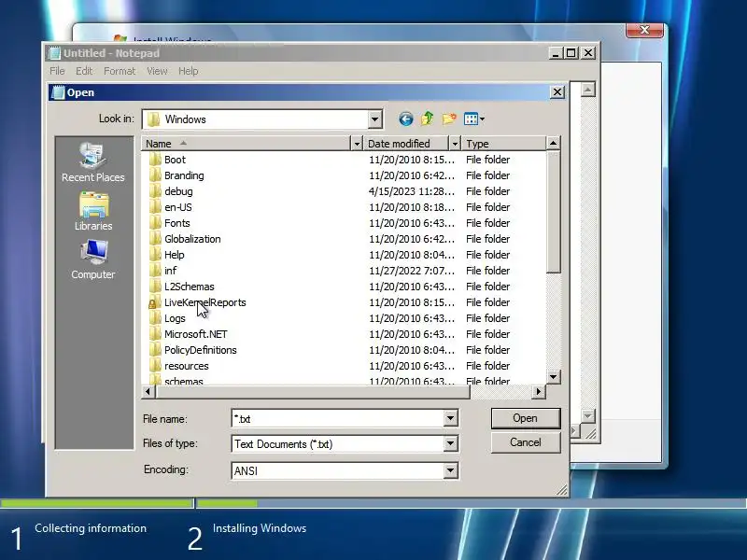Select Computer in the places sidebar

click(x=92, y=259)
